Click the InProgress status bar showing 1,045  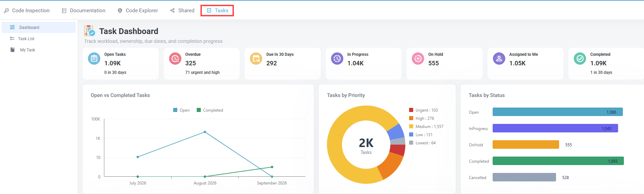point(555,128)
